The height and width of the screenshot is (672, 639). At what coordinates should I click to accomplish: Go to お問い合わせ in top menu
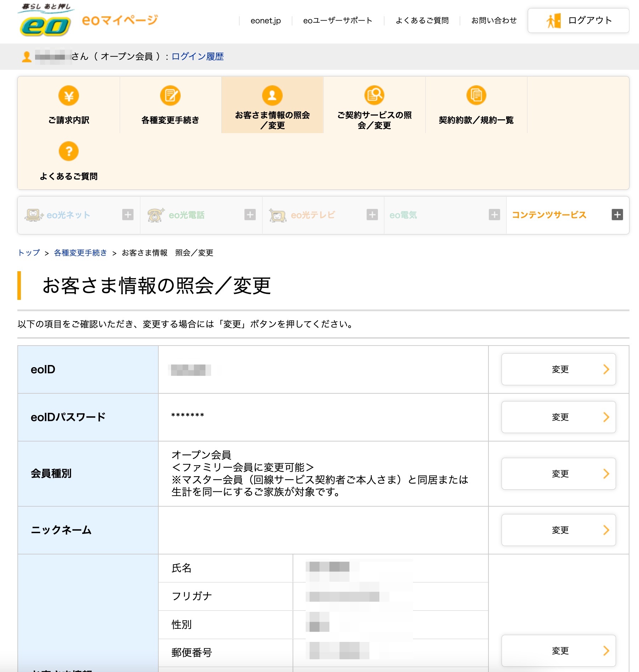click(x=494, y=21)
